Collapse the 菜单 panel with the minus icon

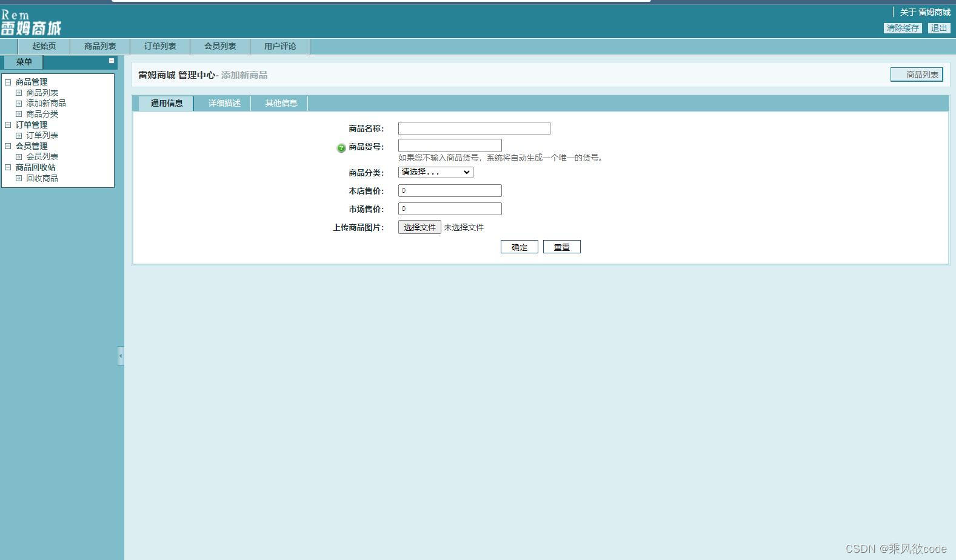112,61
